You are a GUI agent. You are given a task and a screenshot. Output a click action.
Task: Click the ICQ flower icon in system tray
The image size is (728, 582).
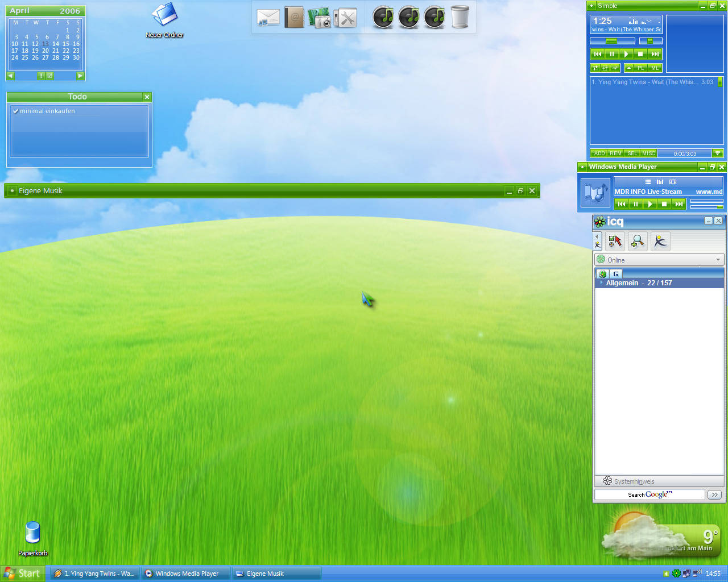(676, 573)
